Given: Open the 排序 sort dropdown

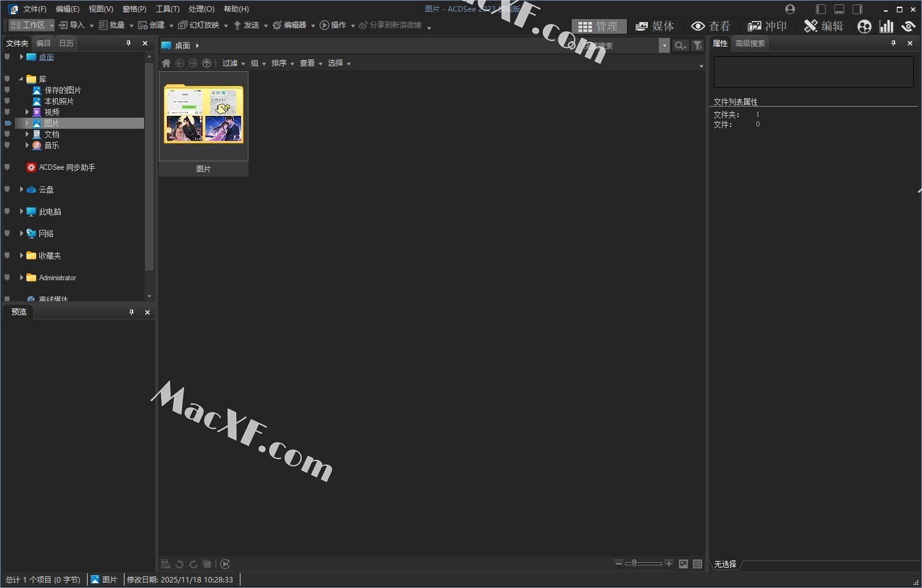Looking at the screenshot, I should point(282,63).
